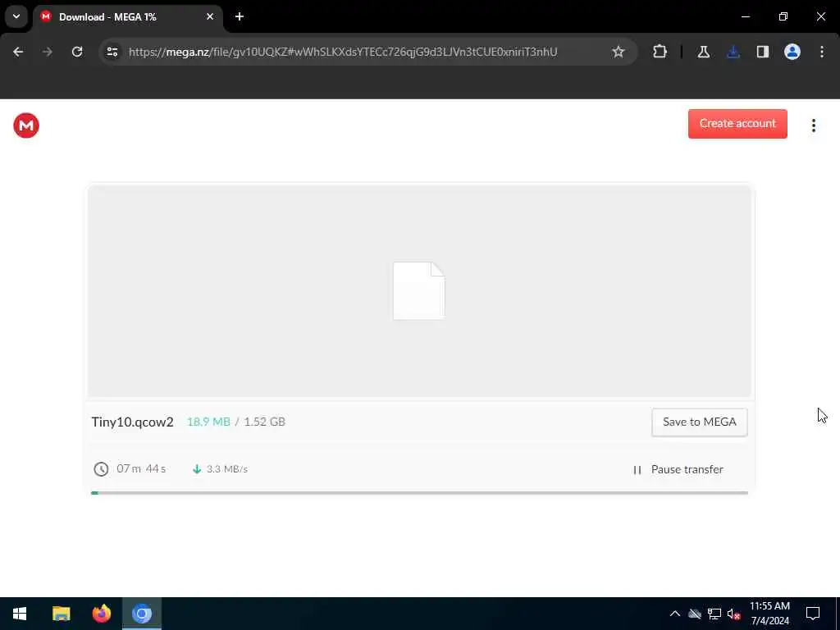Open File Explorer from the taskbar

[61, 614]
